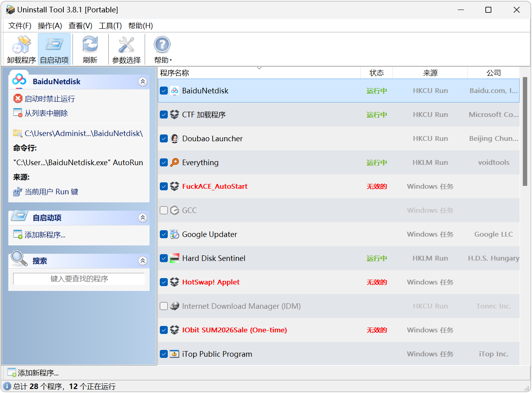The width and height of the screenshot is (532, 393).
Task: Click the BaiduNetdisk icon in the list row
Action: [175, 91]
